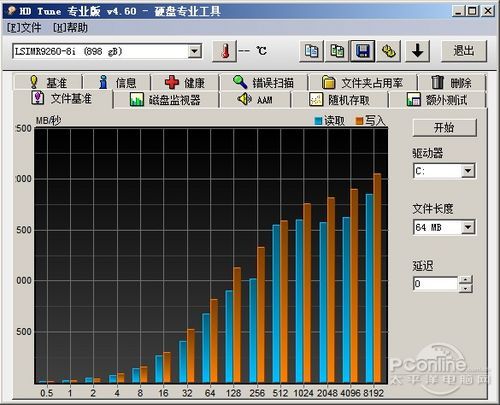The width and height of the screenshot is (500, 405).
Task: Click the 256 axis label
Action: (257, 393)
